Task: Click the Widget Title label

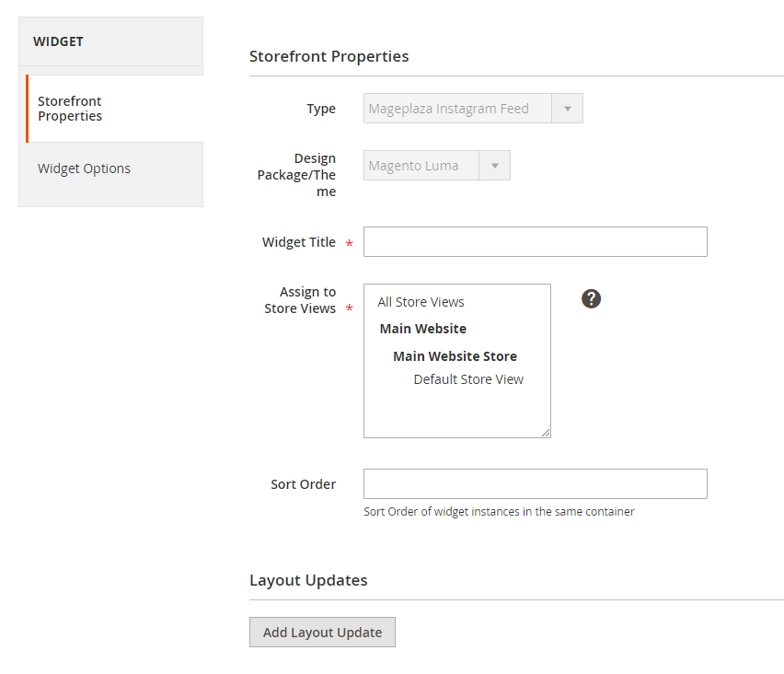Action: pos(299,242)
